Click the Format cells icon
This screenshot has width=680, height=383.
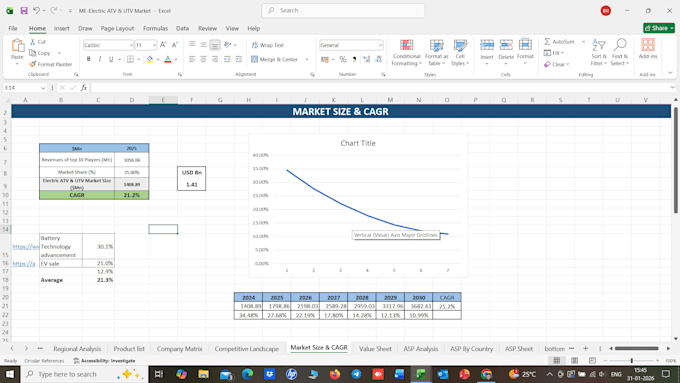coord(525,45)
